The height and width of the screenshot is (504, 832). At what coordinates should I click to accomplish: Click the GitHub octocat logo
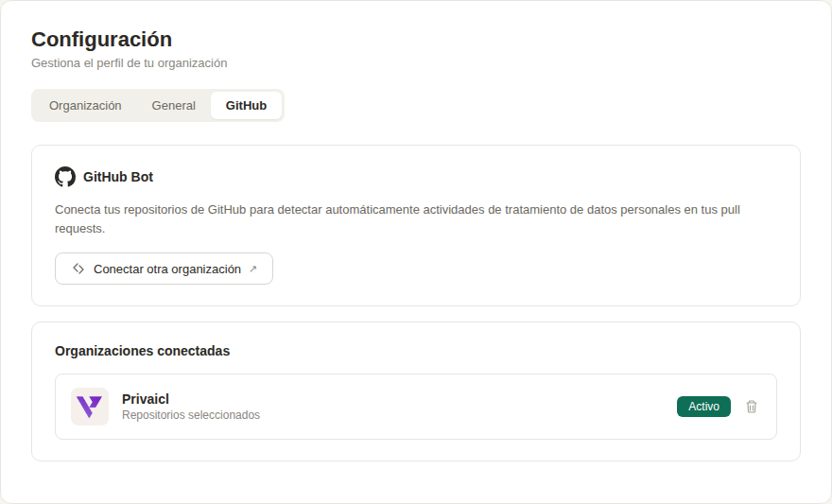pos(65,177)
